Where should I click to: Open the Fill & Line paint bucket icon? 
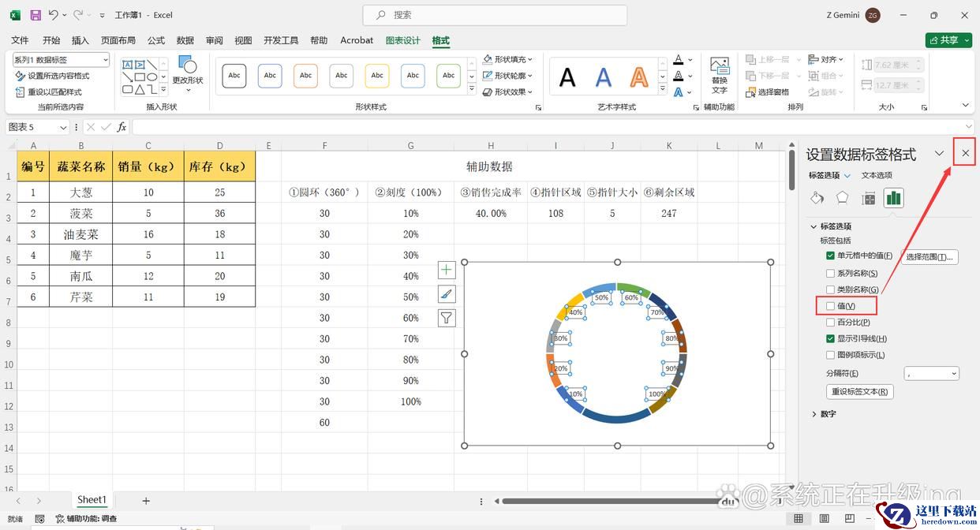(817, 198)
